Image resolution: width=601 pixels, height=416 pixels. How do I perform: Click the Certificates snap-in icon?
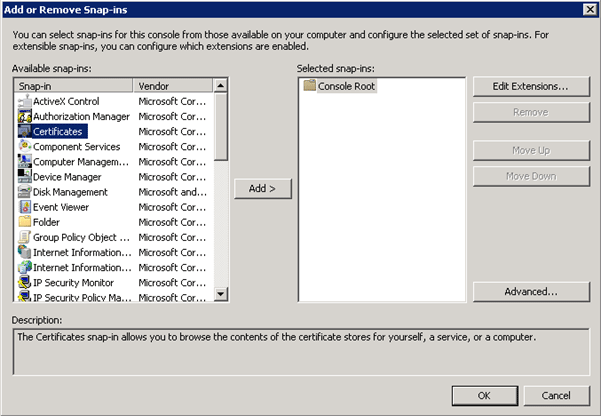[25, 132]
